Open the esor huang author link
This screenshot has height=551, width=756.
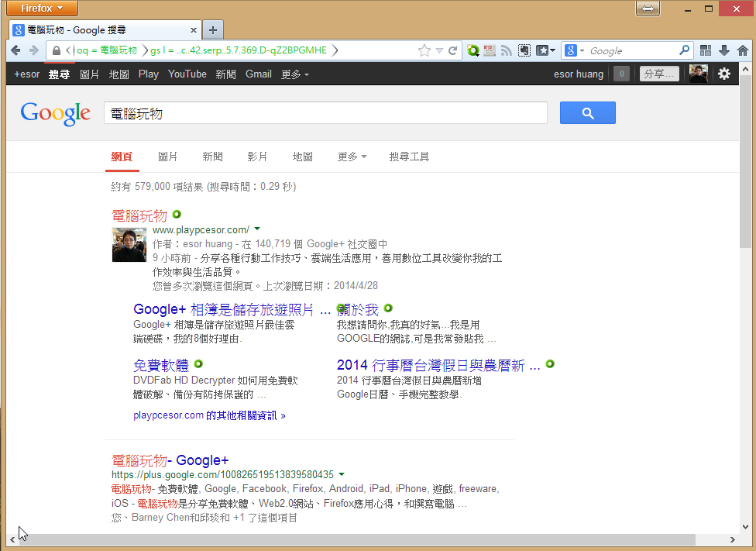click(x=208, y=244)
